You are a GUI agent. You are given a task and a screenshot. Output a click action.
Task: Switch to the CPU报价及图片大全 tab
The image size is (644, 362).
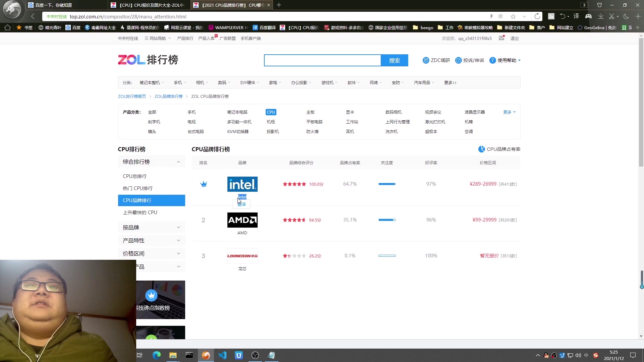(149, 5)
